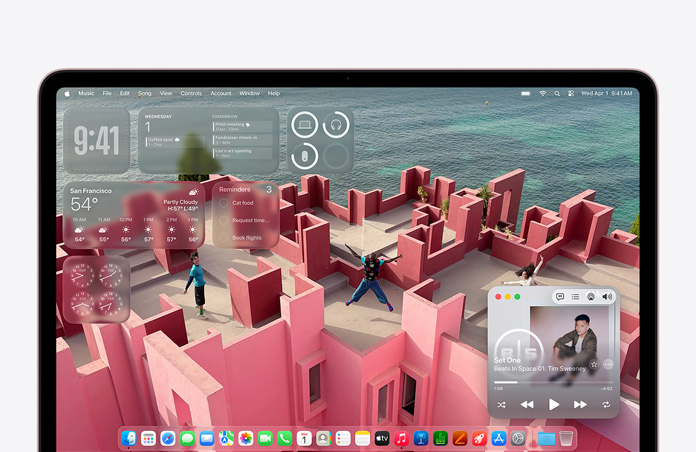Go back to the previous track
The image size is (696, 452).
(x=527, y=405)
